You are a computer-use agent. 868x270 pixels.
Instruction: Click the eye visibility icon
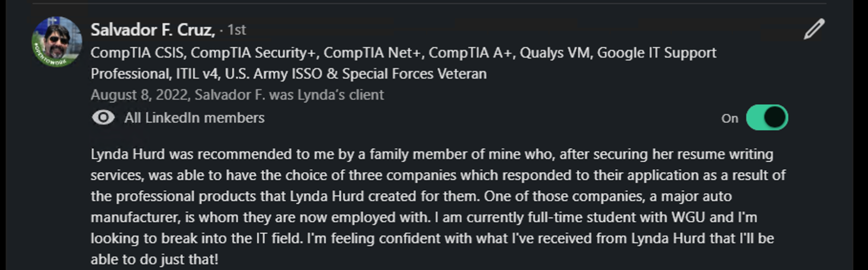(x=103, y=117)
